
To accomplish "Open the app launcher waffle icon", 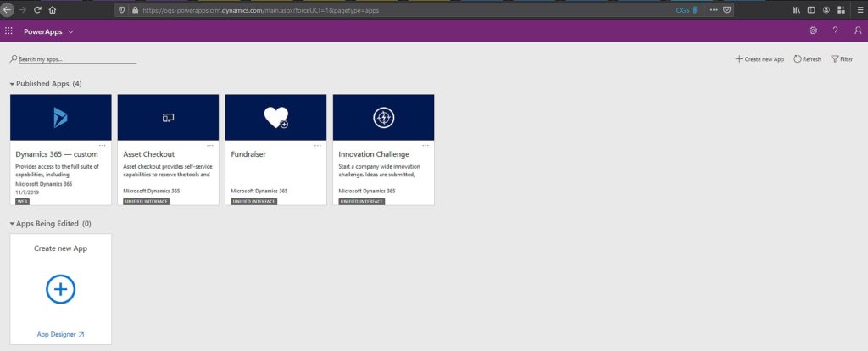I will pos(8,31).
